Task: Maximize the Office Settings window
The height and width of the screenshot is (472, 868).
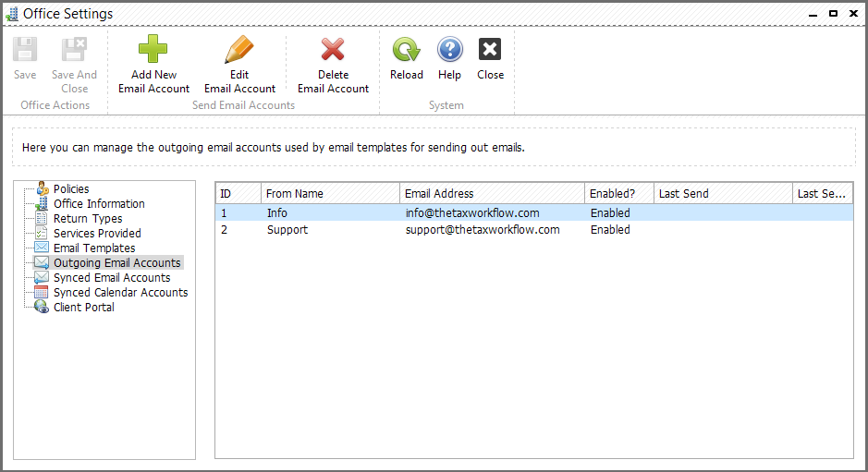Action: [x=833, y=13]
